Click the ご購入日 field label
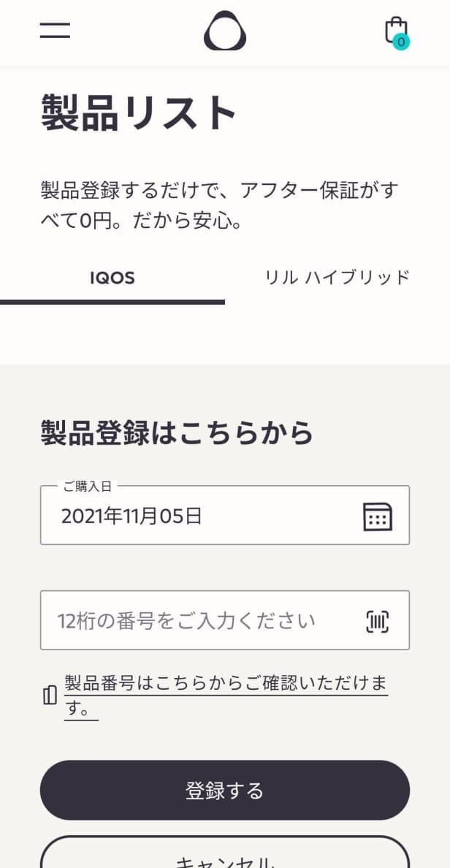Screen dimensions: 450x868 pos(88,486)
